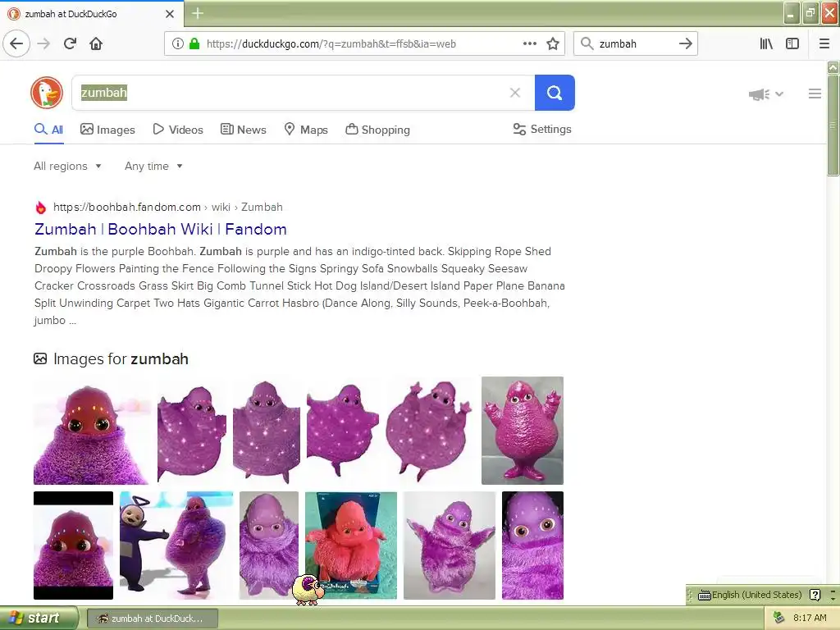The height and width of the screenshot is (630, 840).
Task: Click the 8:17 AM taskbar clock
Action: pos(810,619)
